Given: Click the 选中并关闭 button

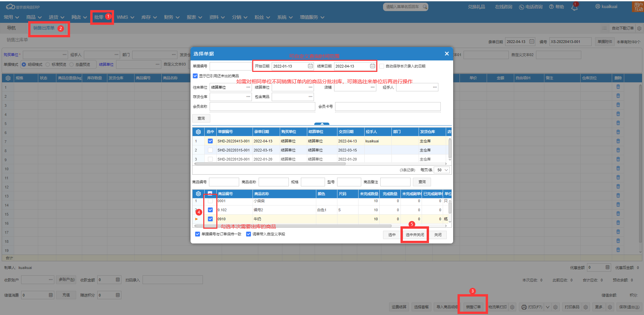Looking at the screenshot, I should [415, 235].
